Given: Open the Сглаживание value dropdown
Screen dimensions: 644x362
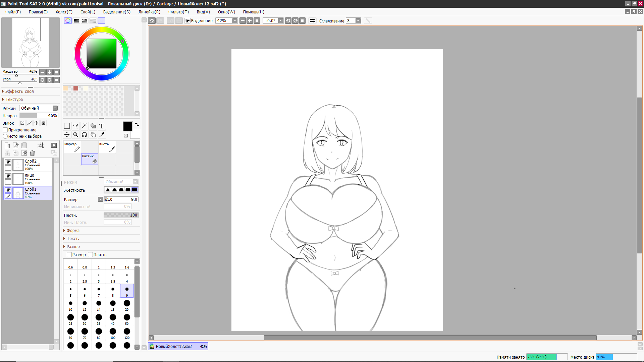Looking at the screenshot, I should pos(358,21).
